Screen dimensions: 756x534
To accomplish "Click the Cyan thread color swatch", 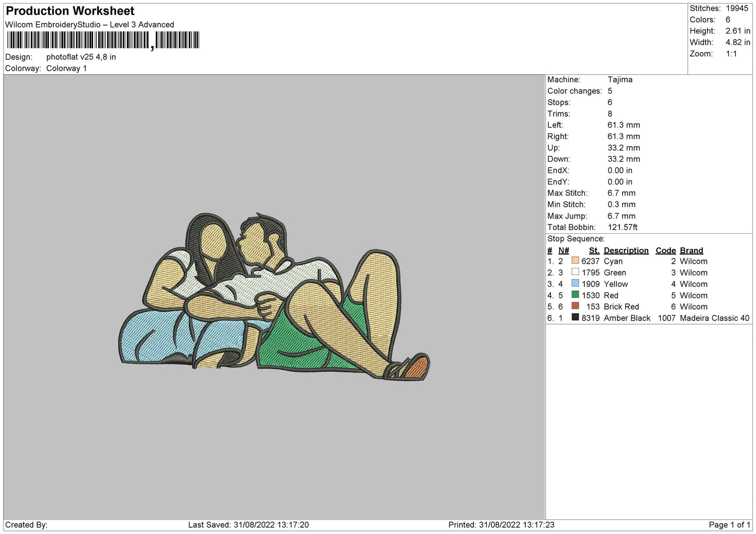I will [x=576, y=260].
